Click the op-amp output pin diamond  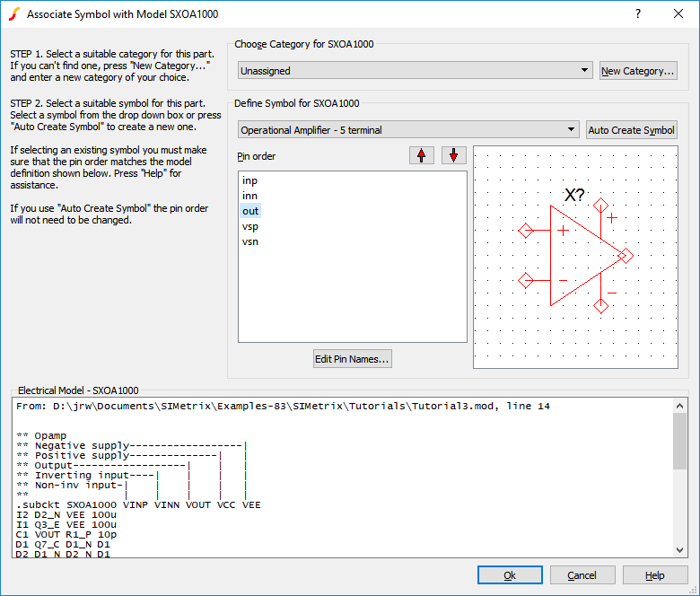(626, 257)
